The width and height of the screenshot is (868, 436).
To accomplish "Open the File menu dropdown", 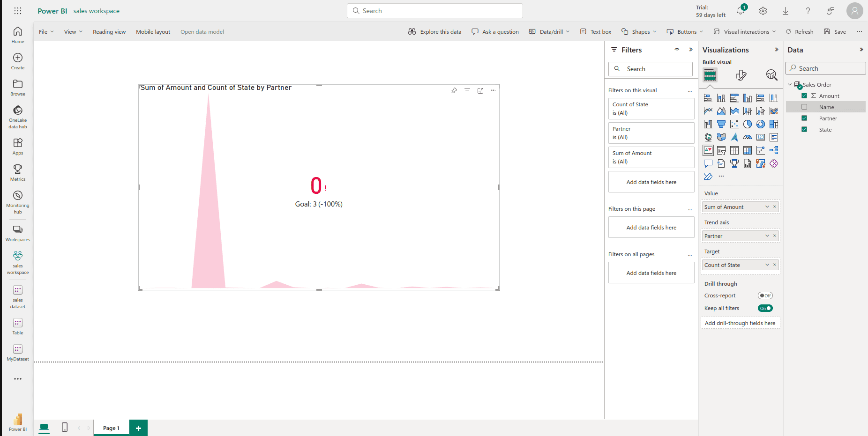I will tap(46, 32).
